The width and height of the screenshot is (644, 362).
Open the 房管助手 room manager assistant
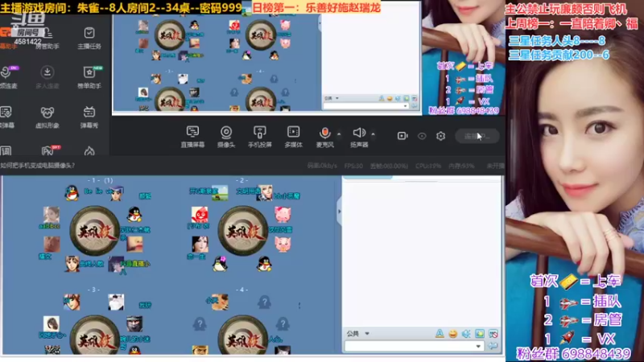click(47, 38)
